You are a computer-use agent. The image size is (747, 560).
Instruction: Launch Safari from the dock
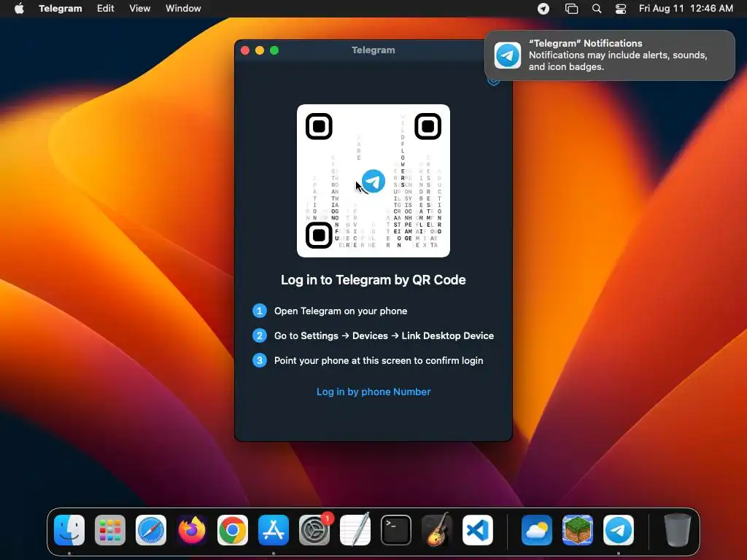coord(151,530)
